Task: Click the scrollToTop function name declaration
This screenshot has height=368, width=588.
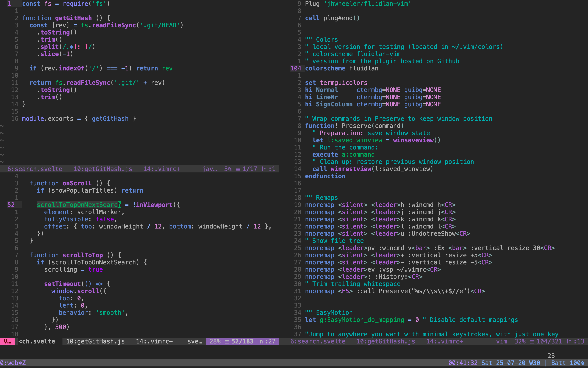Action: tap(83, 255)
